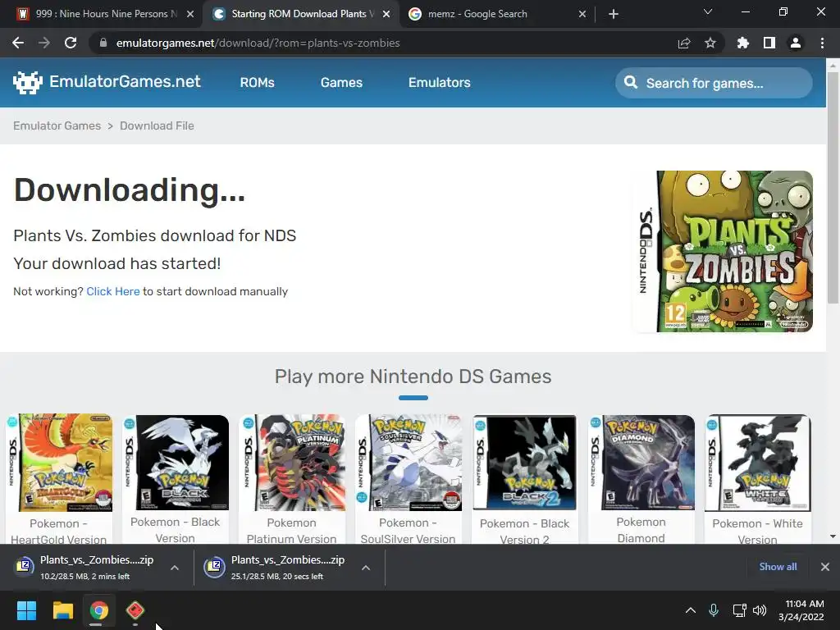Open Chrome extensions puzzle icon
Screen dimensions: 840x630
[x=742, y=43]
